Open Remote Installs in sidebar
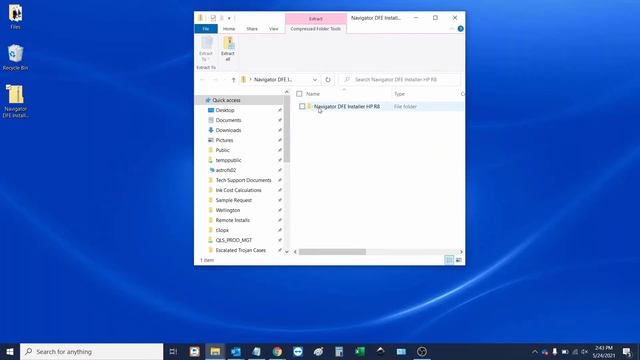Image resolution: width=640 pixels, height=360 pixels. click(x=232, y=220)
